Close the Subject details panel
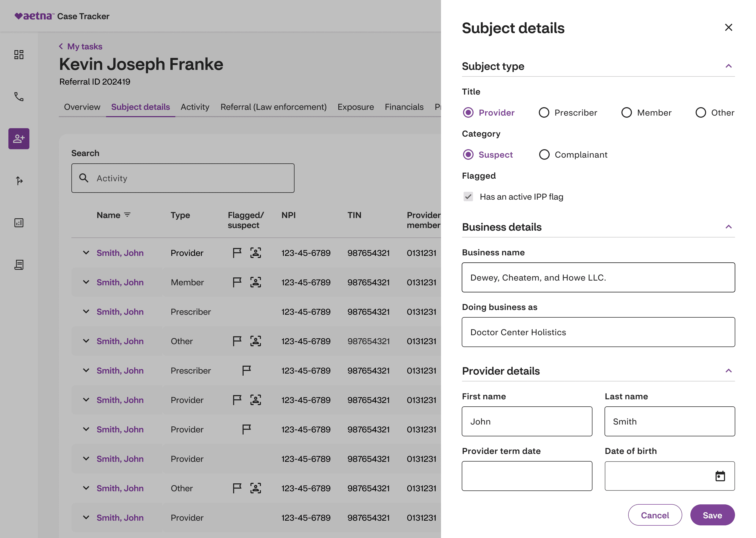The height and width of the screenshot is (538, 756). click(728, 28)
